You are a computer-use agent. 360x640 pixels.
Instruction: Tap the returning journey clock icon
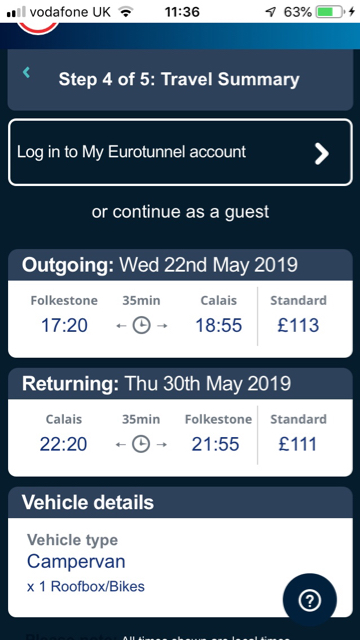(141, 444)
